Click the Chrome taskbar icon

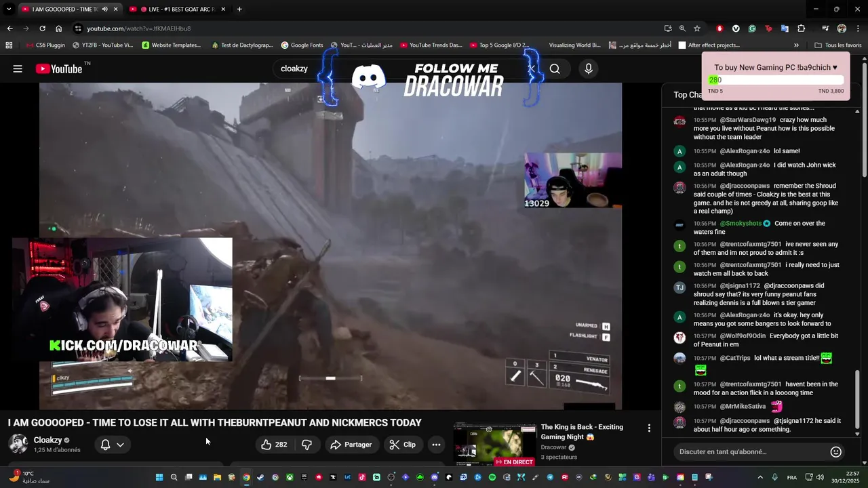tap(246, 477)
